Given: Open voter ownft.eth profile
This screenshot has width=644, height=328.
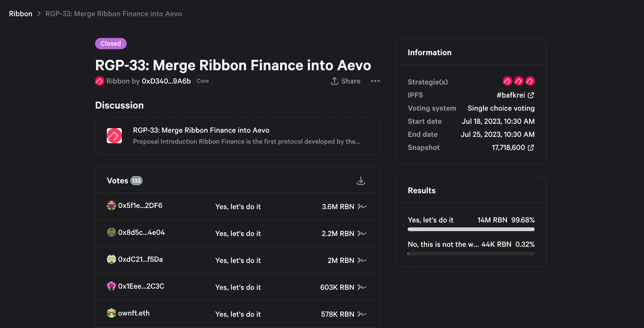Looking at the screenshot, I should pos(134,313).
